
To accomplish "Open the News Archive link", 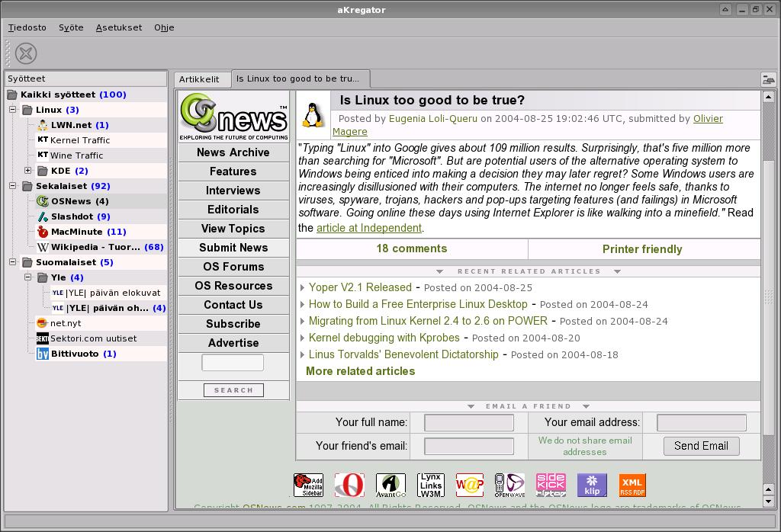I will (233, 152).
